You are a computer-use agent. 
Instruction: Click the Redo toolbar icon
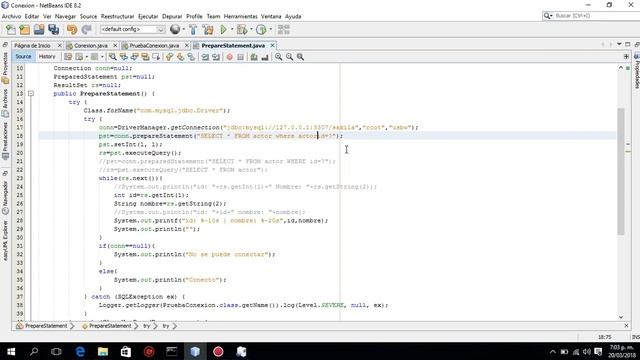(86, 29)
